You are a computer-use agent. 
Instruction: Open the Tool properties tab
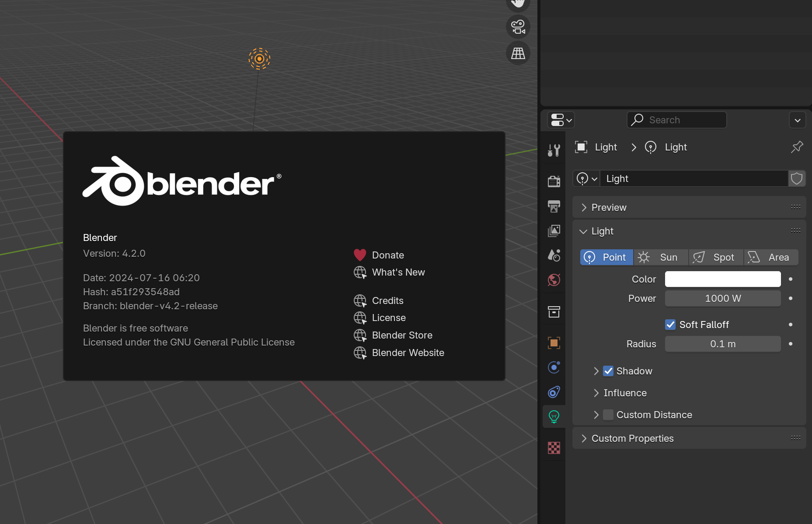coord(554,150)
